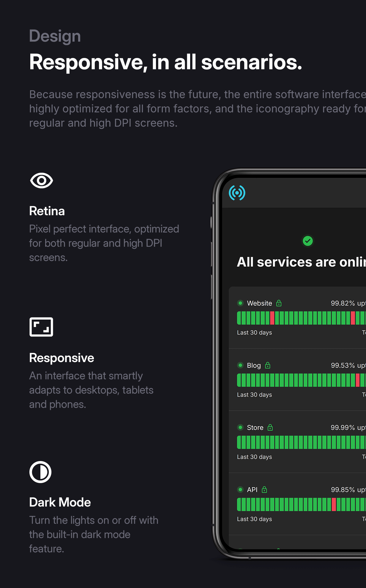Click the 'Design' section label
This screenshot has height=588, width=366.
pos(55,36)
